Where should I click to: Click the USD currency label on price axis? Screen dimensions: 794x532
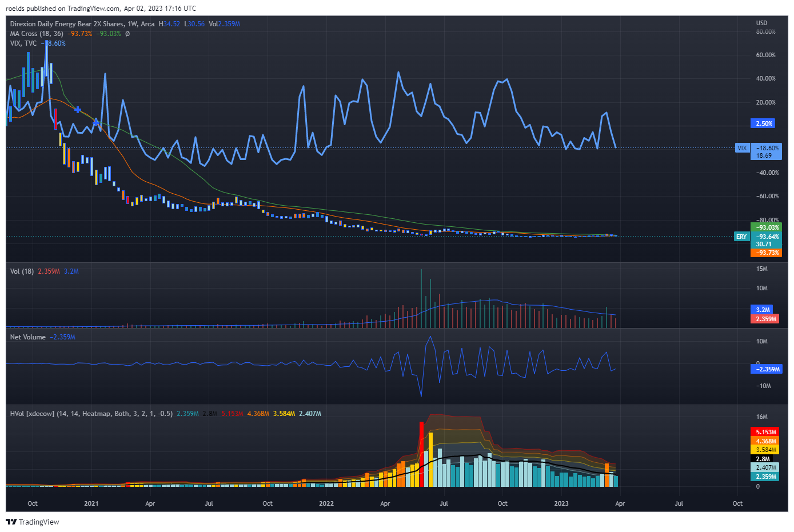[761, 23]
